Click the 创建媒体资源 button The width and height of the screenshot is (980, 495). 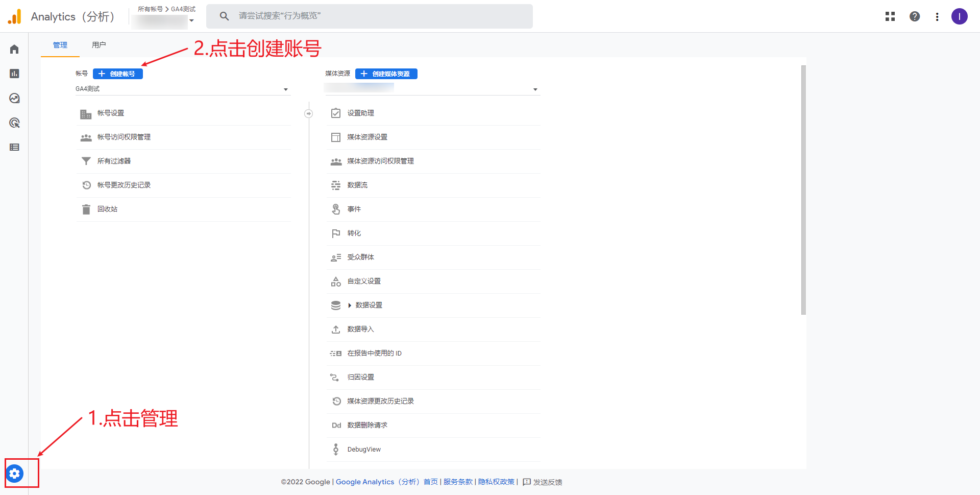386,74
